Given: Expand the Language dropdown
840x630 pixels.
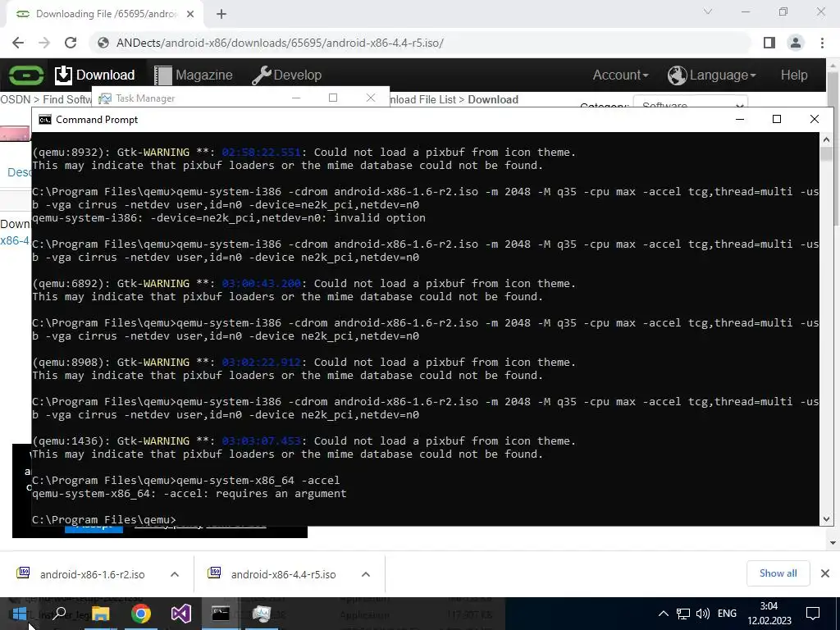Looking at the screenshot, I should pyautogui.click(x=712, y=75).
